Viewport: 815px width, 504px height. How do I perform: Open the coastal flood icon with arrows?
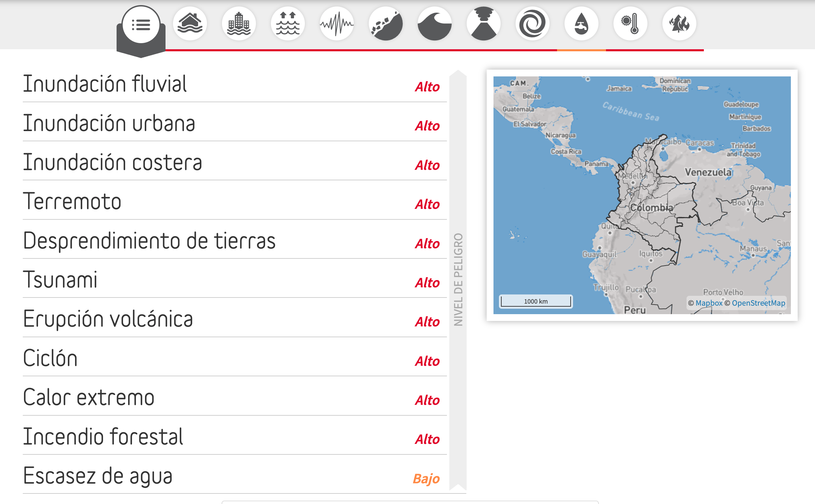point(288,24)
